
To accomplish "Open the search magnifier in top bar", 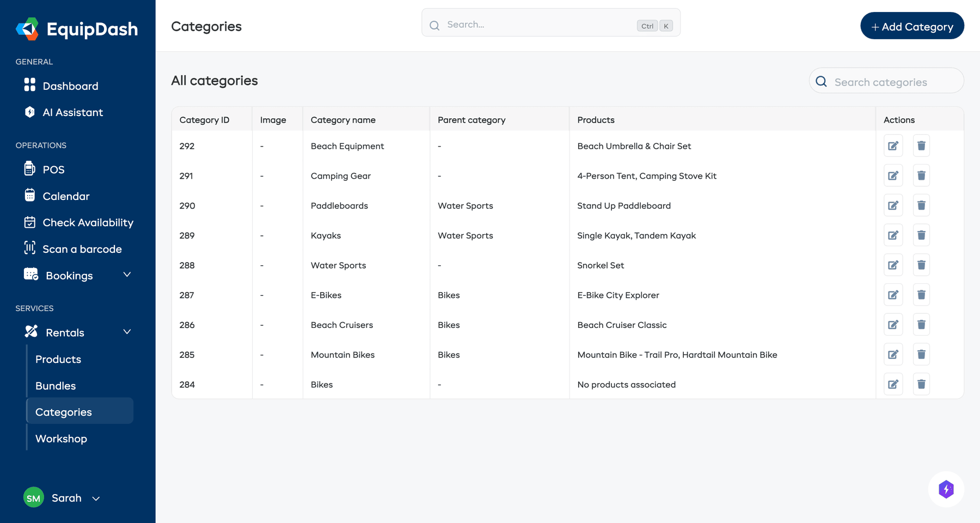I will [434, 25].
